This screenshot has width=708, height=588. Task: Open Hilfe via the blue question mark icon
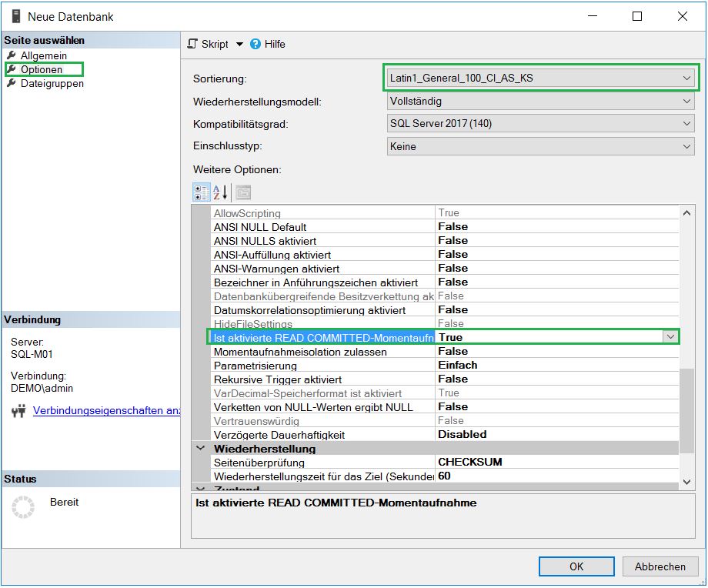pos(255,44)
